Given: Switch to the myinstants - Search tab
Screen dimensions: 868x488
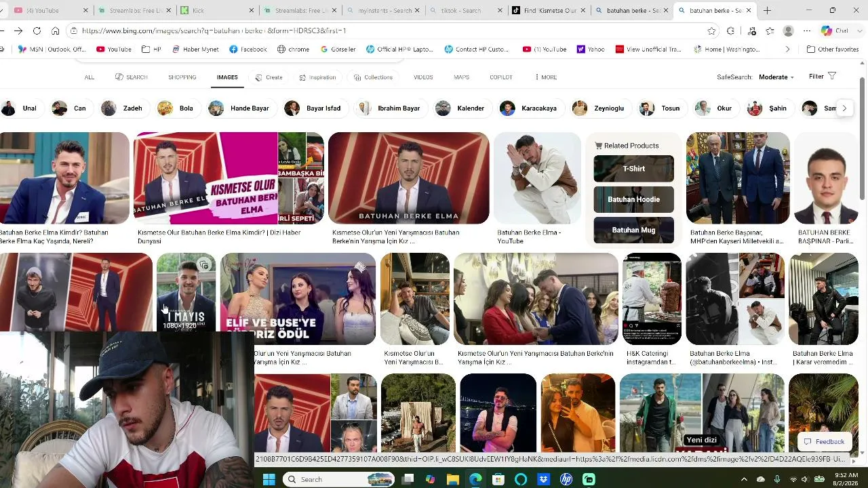Looking at the screenshot, I should [x=383, y=10].
